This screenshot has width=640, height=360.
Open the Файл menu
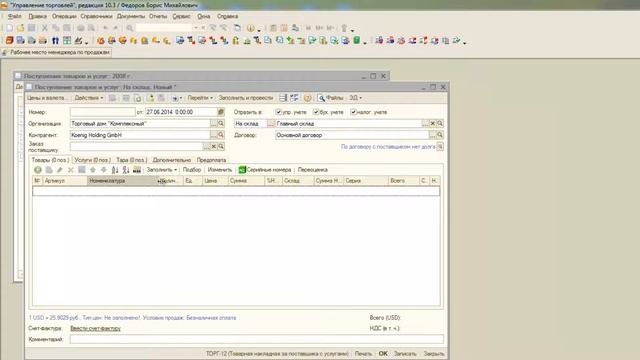click(14, 16)
